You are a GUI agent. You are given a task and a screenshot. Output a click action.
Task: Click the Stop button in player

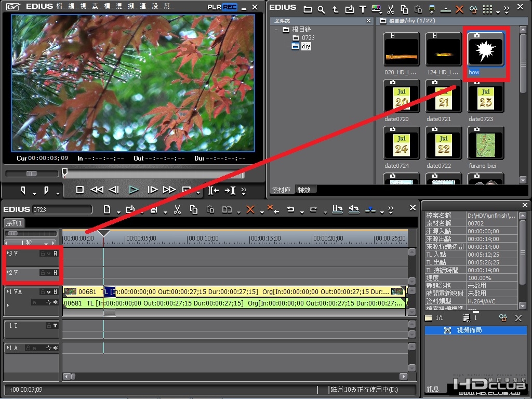pyautogui.click(x=79, y=190)
